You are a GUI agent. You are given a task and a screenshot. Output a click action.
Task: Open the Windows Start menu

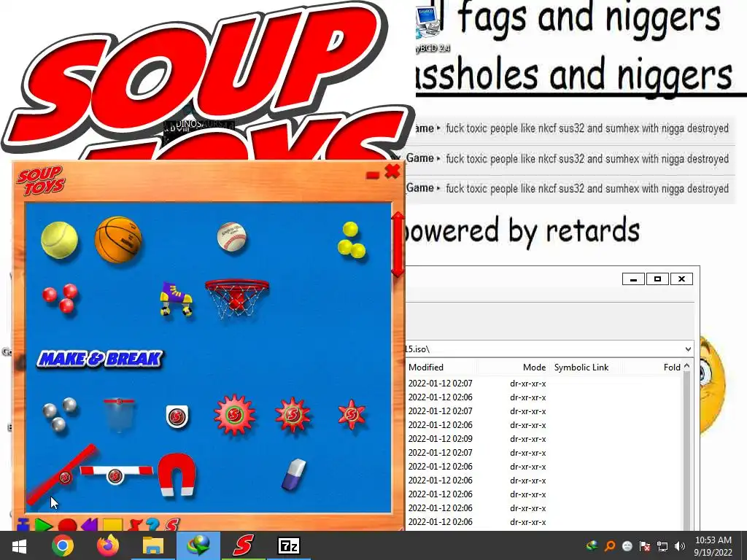[19, 546]
